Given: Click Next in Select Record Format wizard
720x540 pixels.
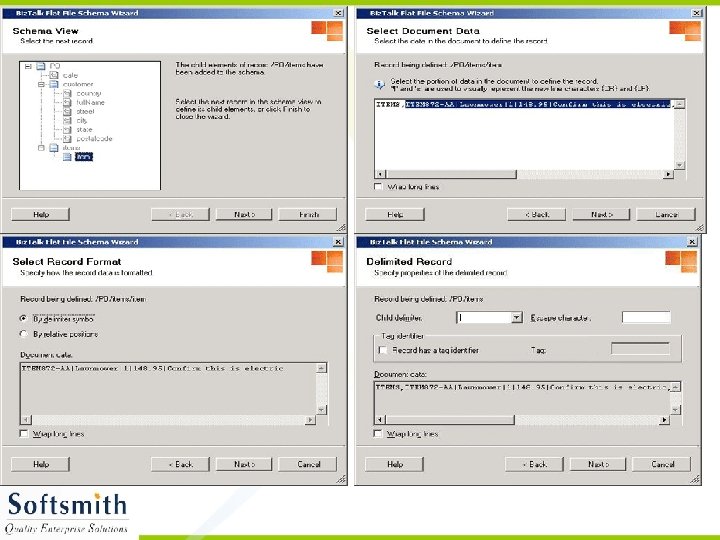Looking at the screenshot, I should coord(244,464).
